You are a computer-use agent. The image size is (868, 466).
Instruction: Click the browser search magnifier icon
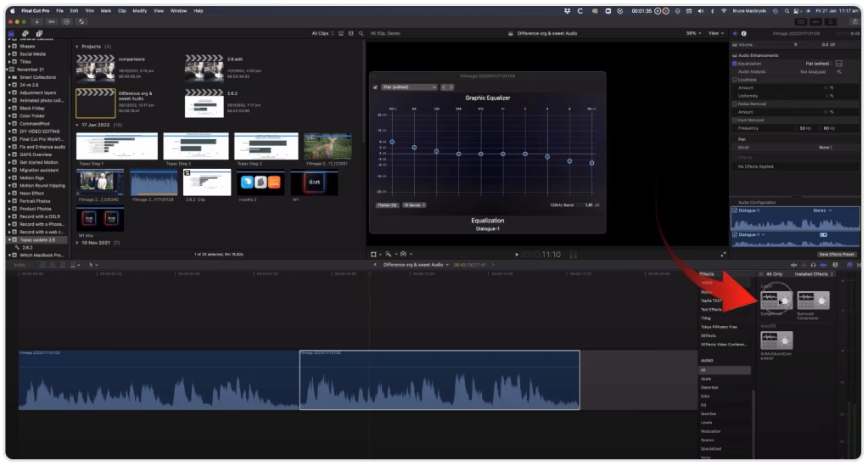pos(361,33)
